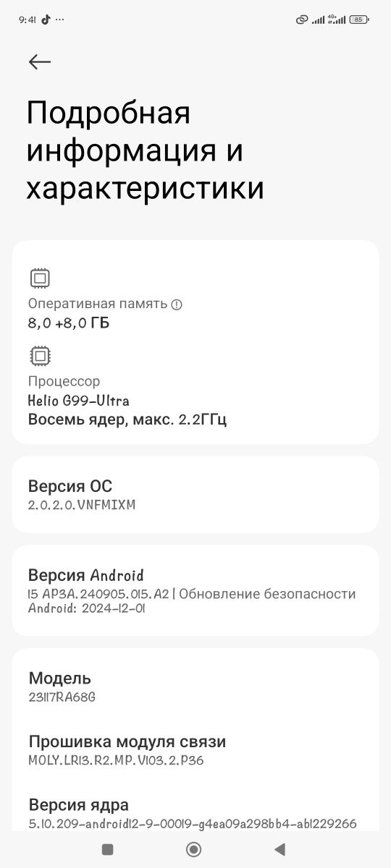391x868 pixels.
Task: Tap the Версия ядра row
Action: coord(195,813)
